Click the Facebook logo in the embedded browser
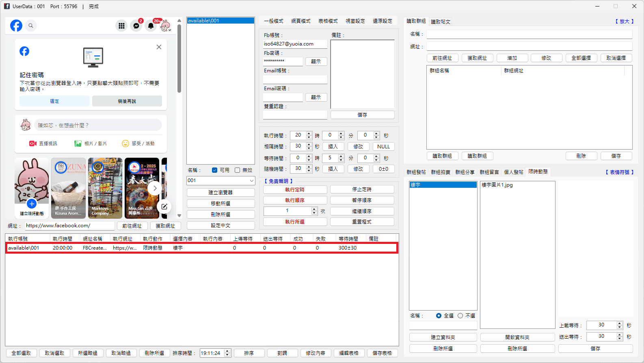Viewport: 644px width, 363px height. pyautogui.click(x=16, y=26)
